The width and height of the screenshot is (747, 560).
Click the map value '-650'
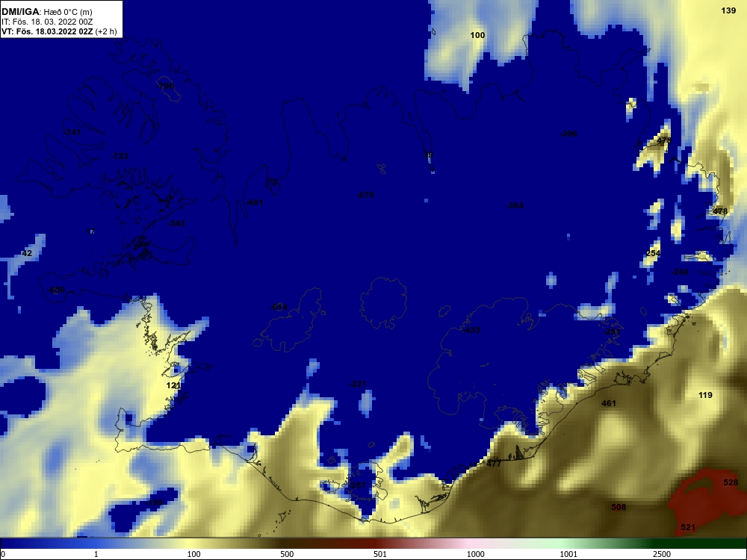pyautogui.click(x=56, y=290)
